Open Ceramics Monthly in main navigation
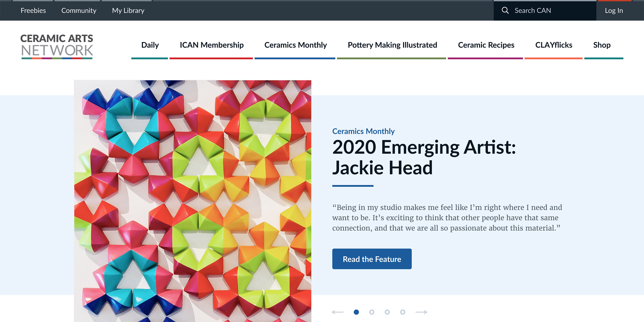Image resolution: width=644 pixels, height=322 pixels. tap(295, 45)
